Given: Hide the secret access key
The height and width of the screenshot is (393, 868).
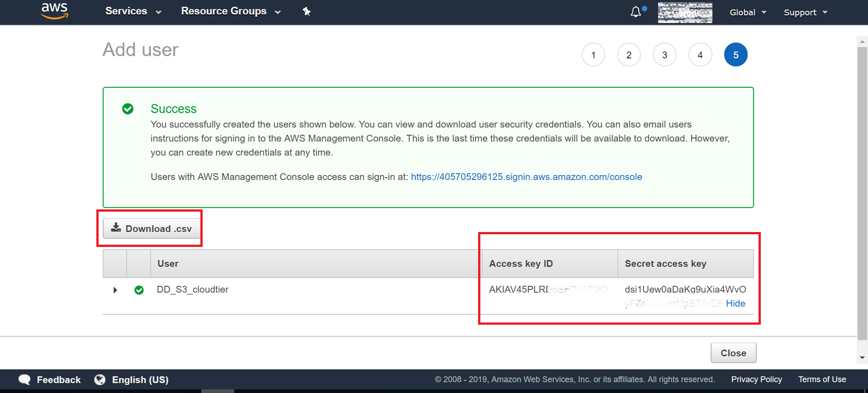Looking at the screenshot, I should [735, 303].
